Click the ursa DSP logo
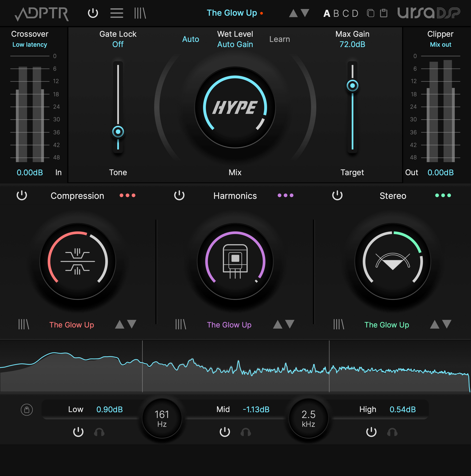The width and height of the screenshot is (471, 476). (429, 13)
